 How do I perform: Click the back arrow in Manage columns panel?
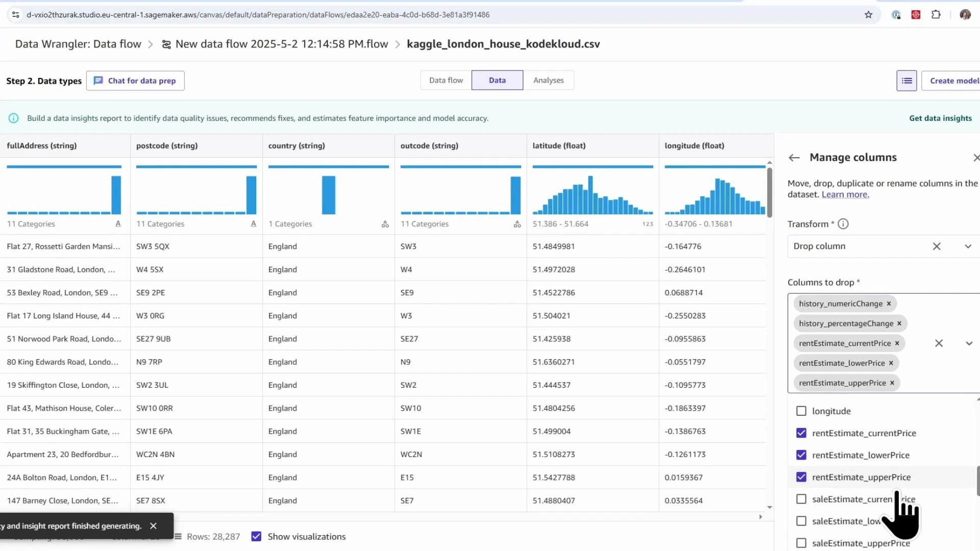(x=794, y=158)
